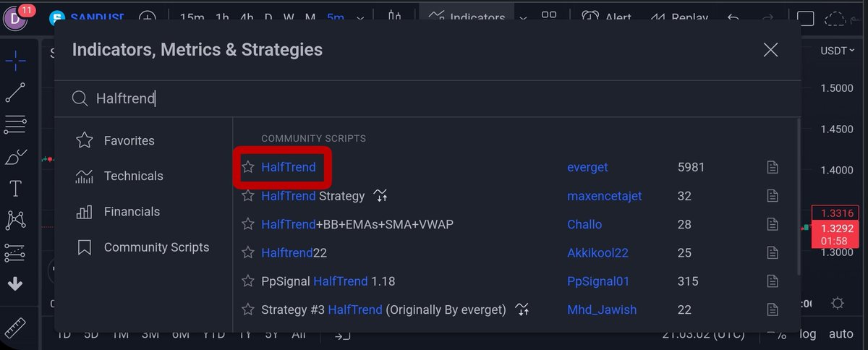Viewport: 868px width, 350px height.
Task: Select the layout rectangle icon
Action: (x=805, y=17)
